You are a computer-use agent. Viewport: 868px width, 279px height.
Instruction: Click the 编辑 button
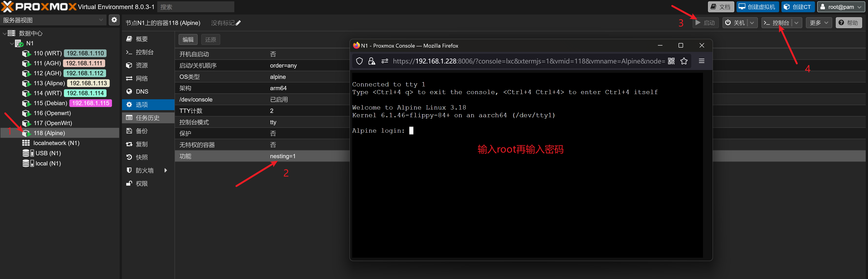(x=188, y=40)
